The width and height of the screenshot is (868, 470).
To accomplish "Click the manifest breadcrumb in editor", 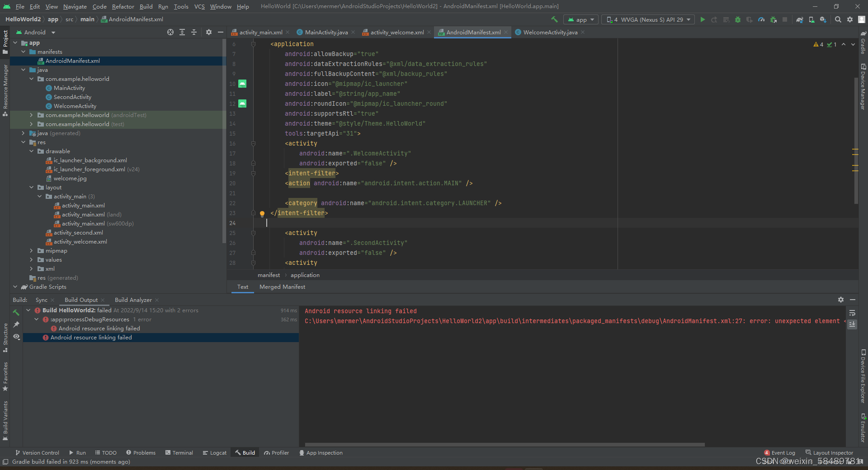I will 269,275.
